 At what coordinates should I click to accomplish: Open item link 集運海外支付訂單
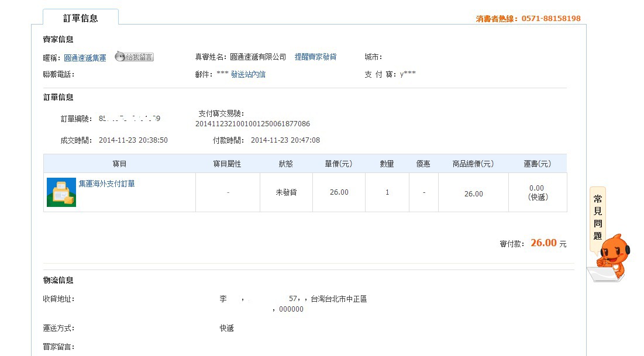click(x=107, y=184)
